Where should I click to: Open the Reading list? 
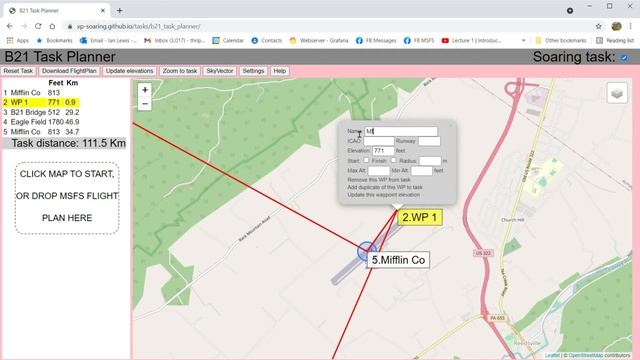[x=615, y=40]
